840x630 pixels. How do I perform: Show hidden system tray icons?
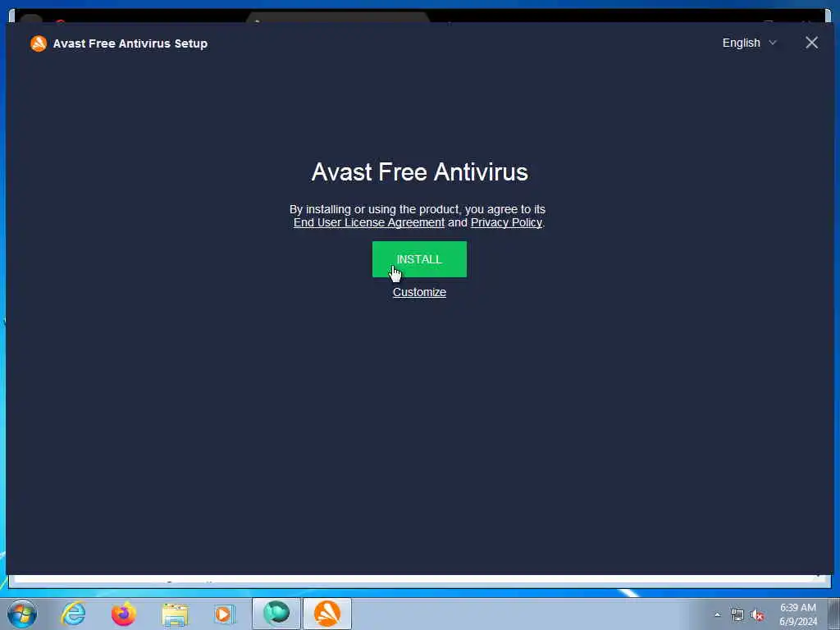(717, 614)
